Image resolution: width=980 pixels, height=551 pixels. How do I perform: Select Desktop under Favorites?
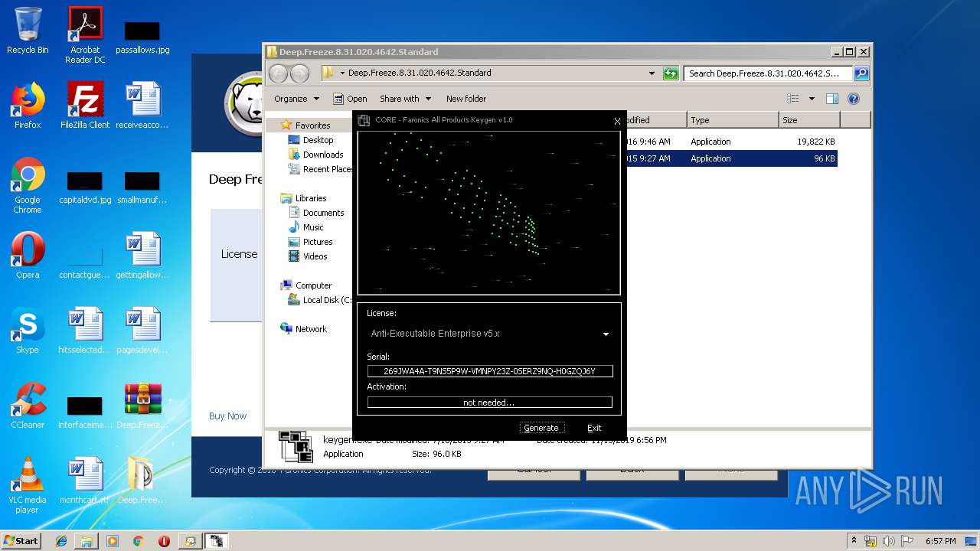click(318, 140)
